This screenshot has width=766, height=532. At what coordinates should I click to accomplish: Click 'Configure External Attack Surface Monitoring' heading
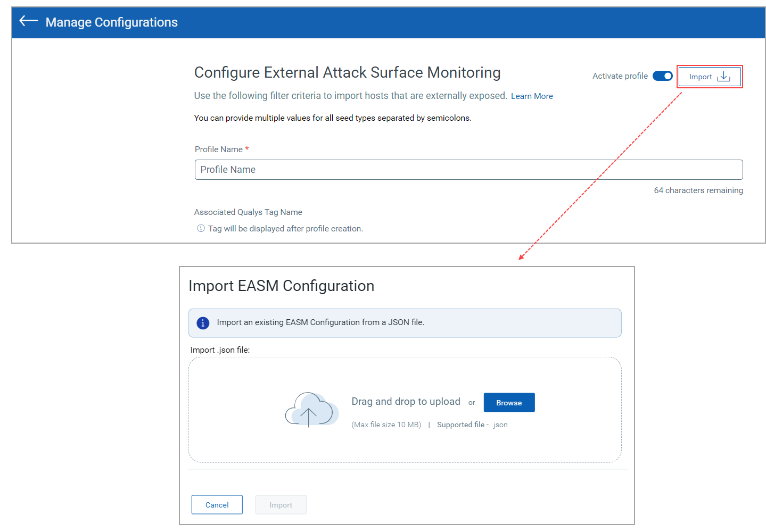348,72
